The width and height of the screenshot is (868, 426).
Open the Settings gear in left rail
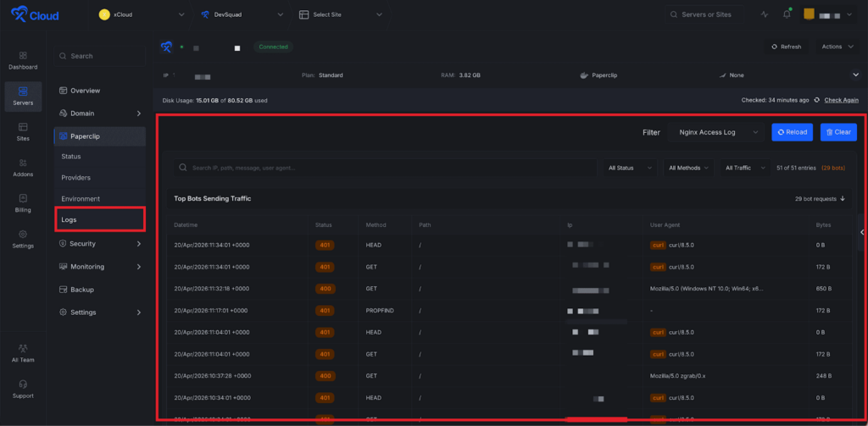[23, 239]
